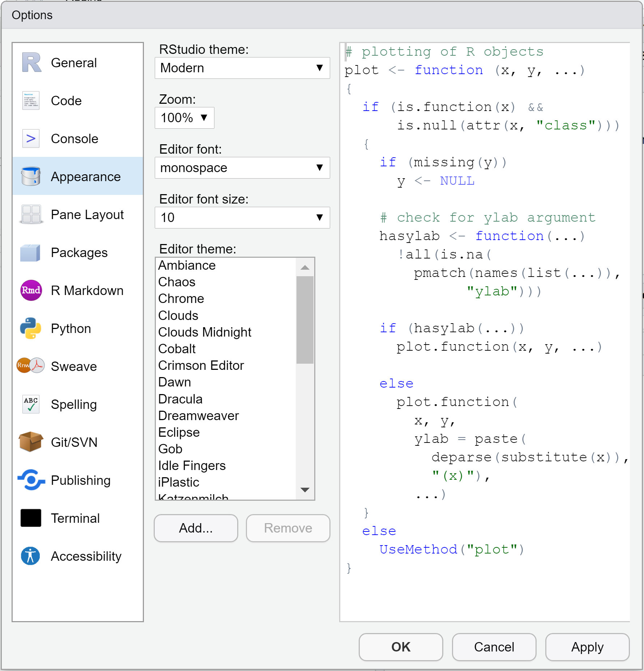Click the Console prompt icon
This screenshot has height=671, width=644.
pos(31,138)
